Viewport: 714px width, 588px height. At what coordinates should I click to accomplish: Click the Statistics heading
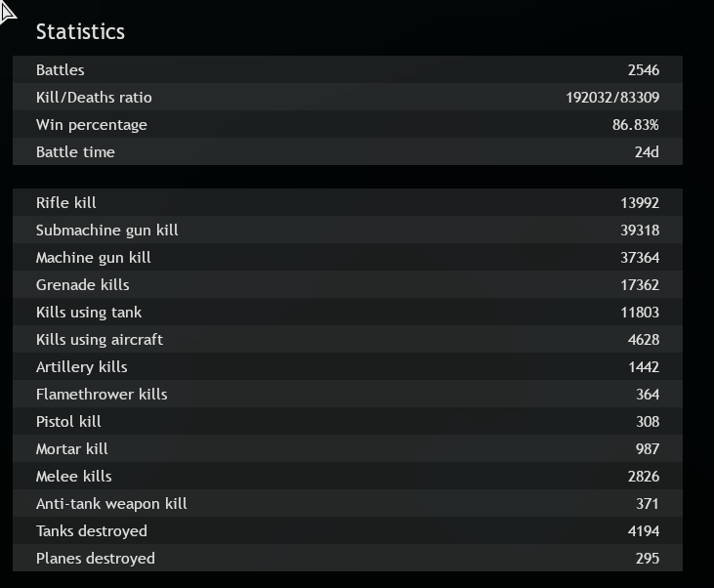tap(80, 31)
